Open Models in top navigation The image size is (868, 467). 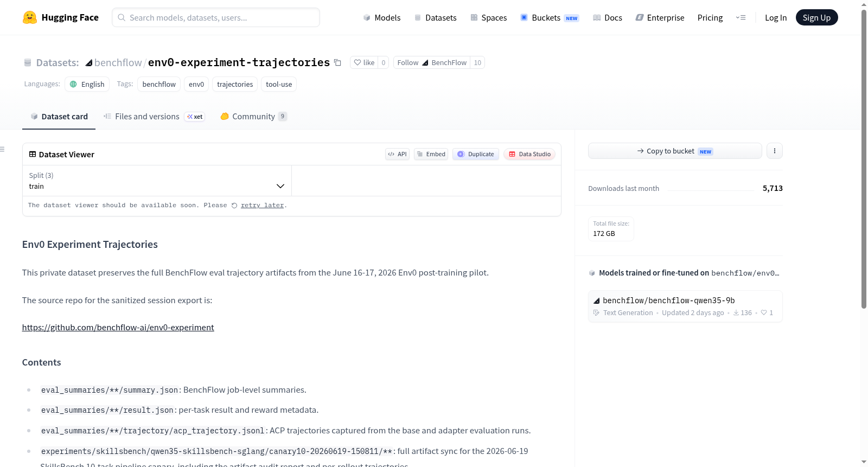(382, 17)
